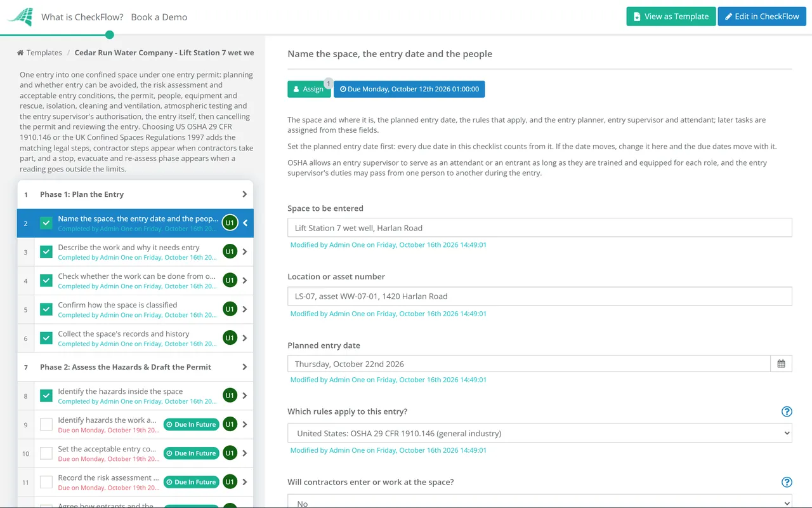Open the Will contractors enter dropdown

pos(539,501)
